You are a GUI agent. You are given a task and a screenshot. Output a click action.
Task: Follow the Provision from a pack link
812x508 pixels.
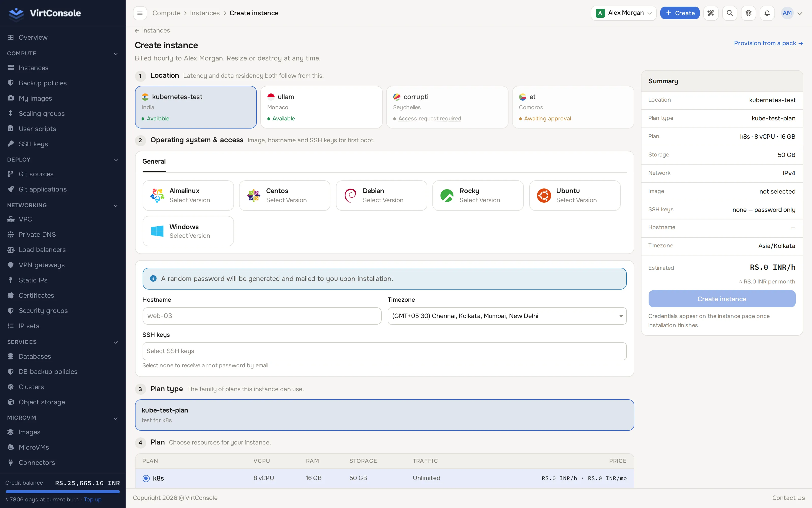coord(768,43)
